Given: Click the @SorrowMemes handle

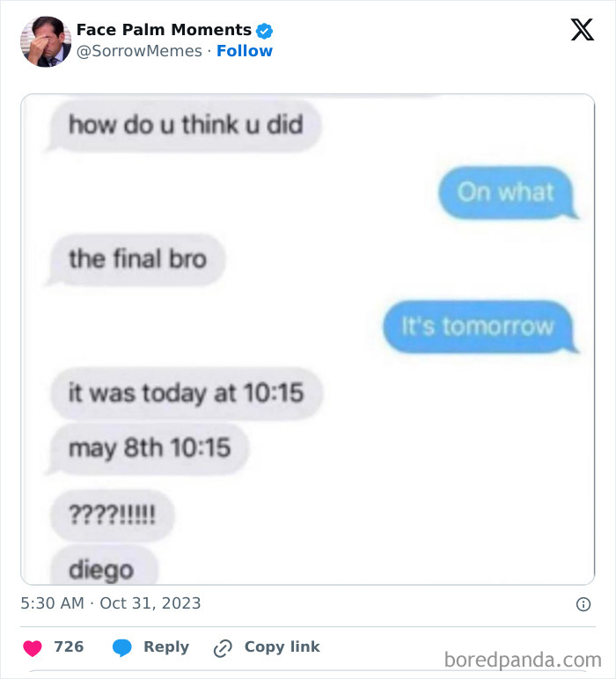Looking at the screenshot, I should coord(139,51).
